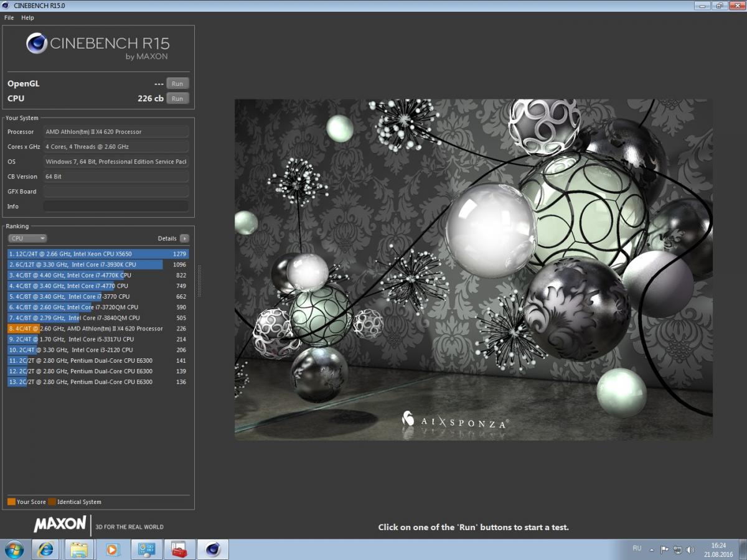Viewport: 747px width, 560px height.
Task: Select the Pentium E6300 row scoring 141
Action: click(98, 360)
